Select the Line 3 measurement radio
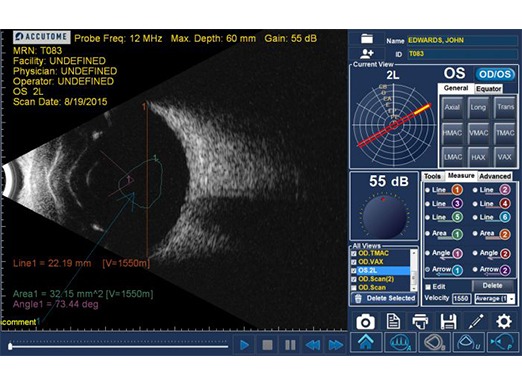522x384 pixels. [x=428, y=204]
